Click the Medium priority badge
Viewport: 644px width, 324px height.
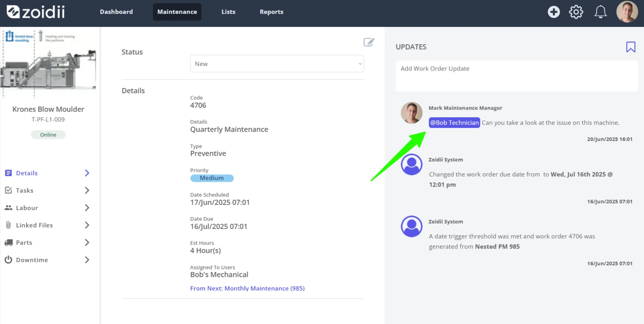coord(212,178)
